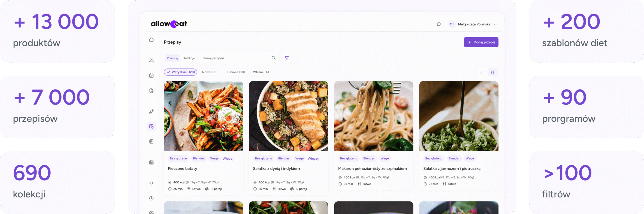Click the allow eat logo

[169, 24]
